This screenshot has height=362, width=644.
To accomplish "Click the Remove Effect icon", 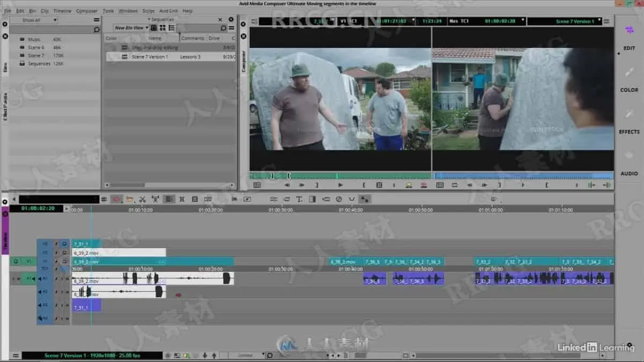I will point(339,199).
